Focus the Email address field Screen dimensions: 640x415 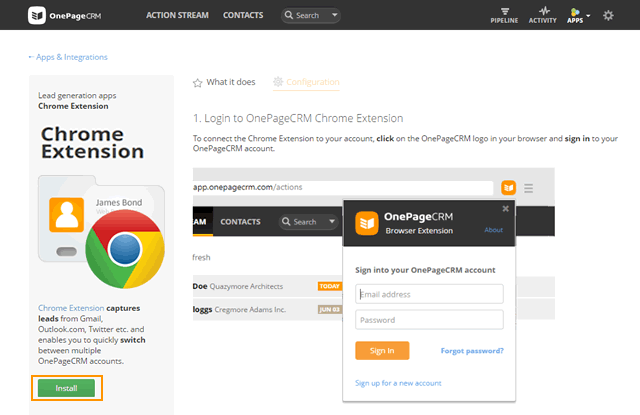[x=429, y=294]
